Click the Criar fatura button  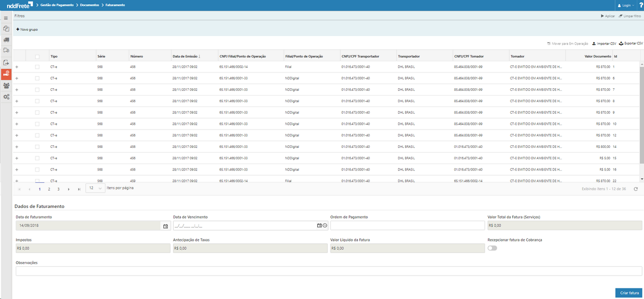(x=629, y=293)
